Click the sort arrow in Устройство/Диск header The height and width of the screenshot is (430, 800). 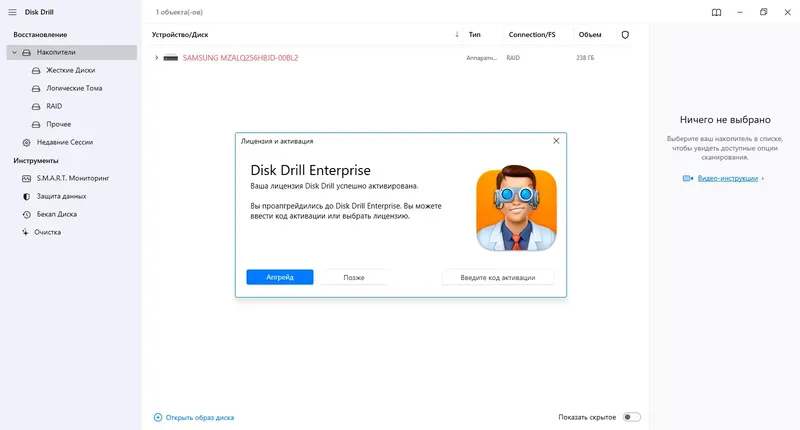457,34
